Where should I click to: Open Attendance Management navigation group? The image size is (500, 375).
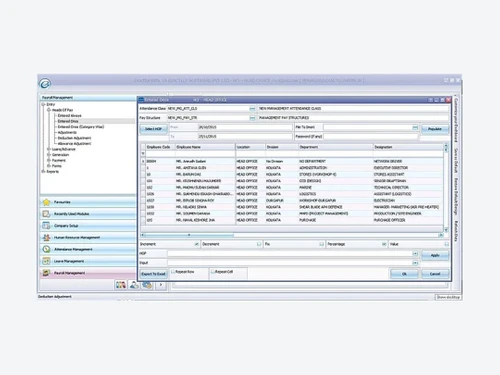88,249
